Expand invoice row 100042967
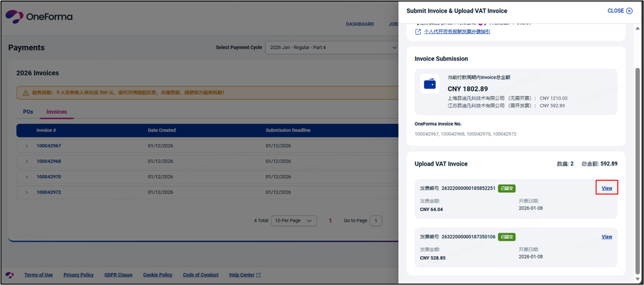The height and width of the screenshot is (285, 644). (27, 146)
